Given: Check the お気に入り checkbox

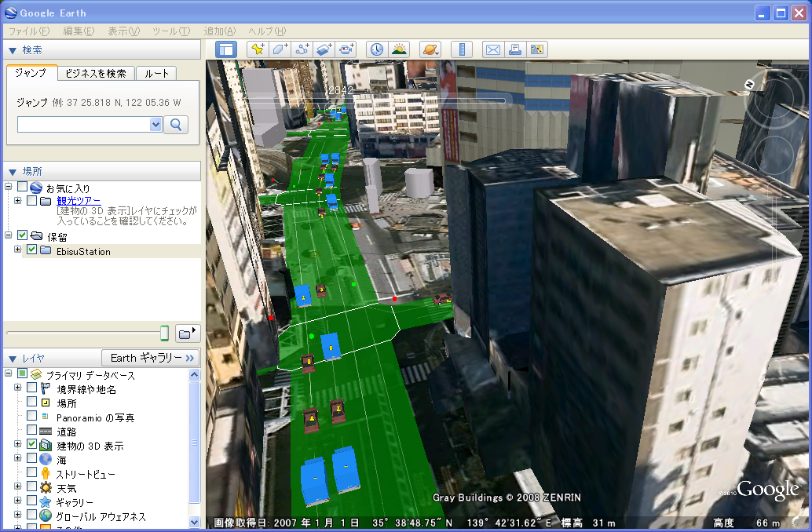Looking at the screenshot, I should [22, 186].
